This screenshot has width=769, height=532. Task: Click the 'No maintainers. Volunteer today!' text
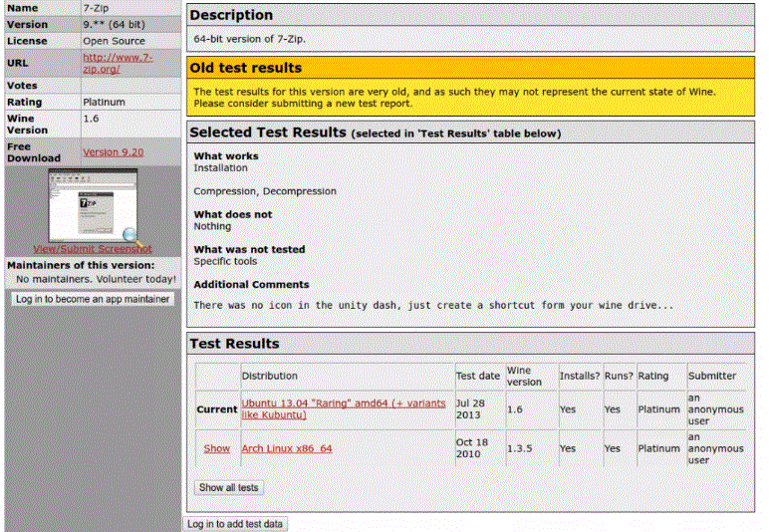tap(96, 279)
